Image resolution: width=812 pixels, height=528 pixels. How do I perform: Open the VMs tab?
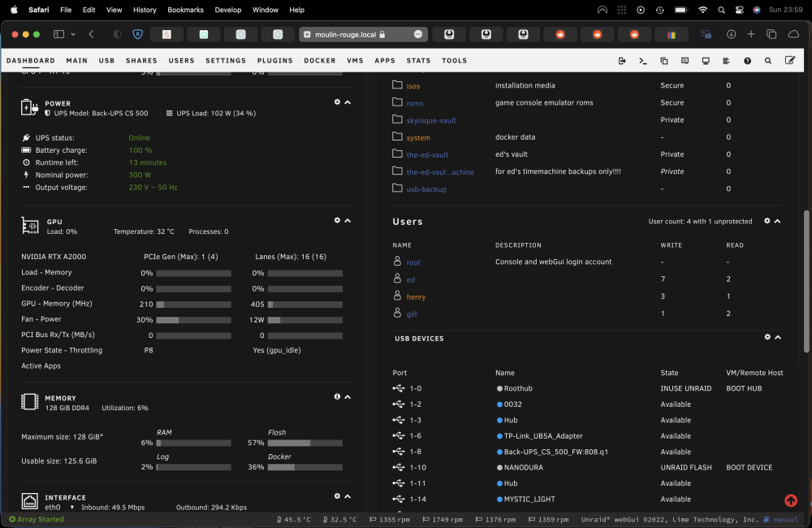point(356,61)
